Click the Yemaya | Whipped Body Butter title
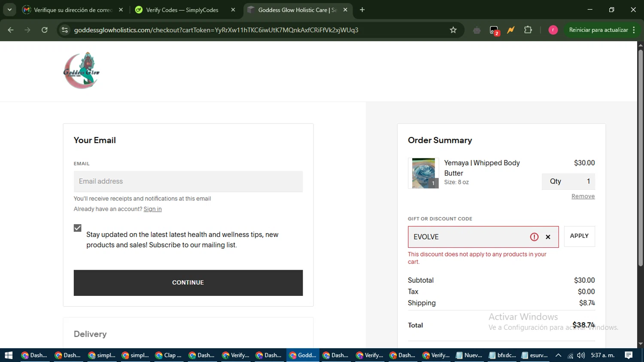The height and width of the screenshot is (362, 644). [x=482, y=168]
